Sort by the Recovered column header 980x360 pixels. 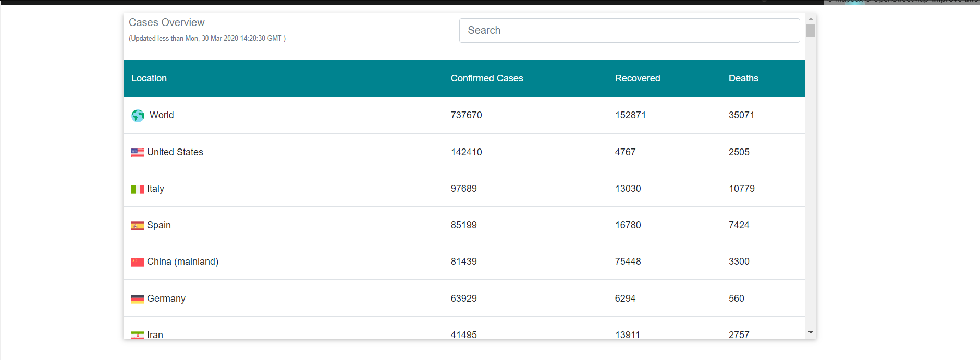pyautogui.click(x=638, y=78)
